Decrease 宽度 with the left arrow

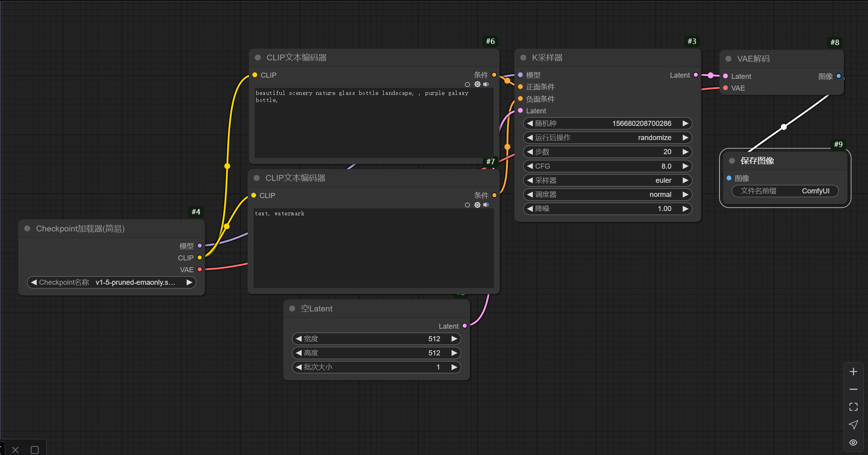pos(299,339)
